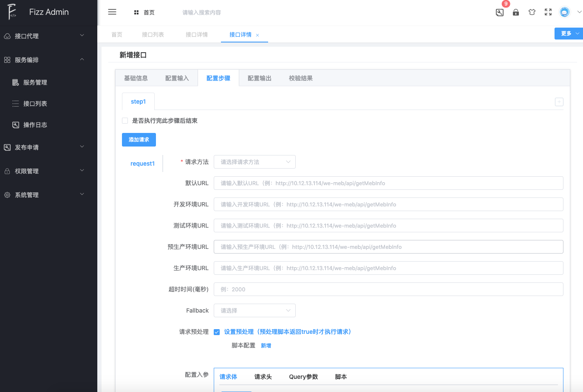The height and width of the screenshot is (392, 583).
Task: Select the Query参数 tab
Action: [303, 377]
